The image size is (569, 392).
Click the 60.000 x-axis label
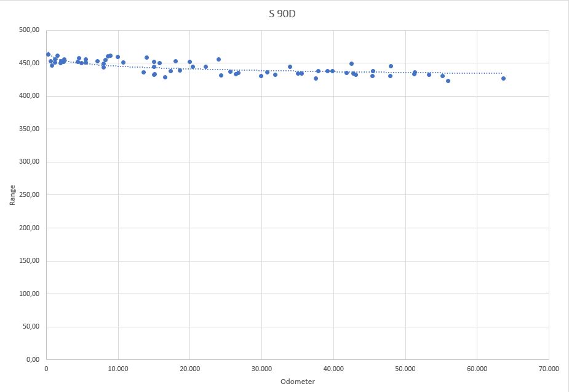[477, 369]
